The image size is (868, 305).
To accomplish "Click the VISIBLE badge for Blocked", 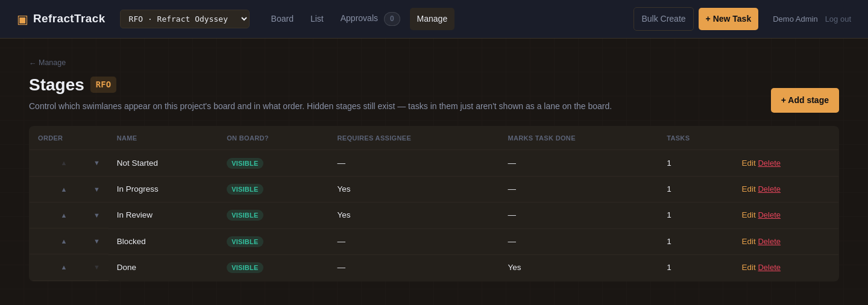I will (x=245, y=242).
